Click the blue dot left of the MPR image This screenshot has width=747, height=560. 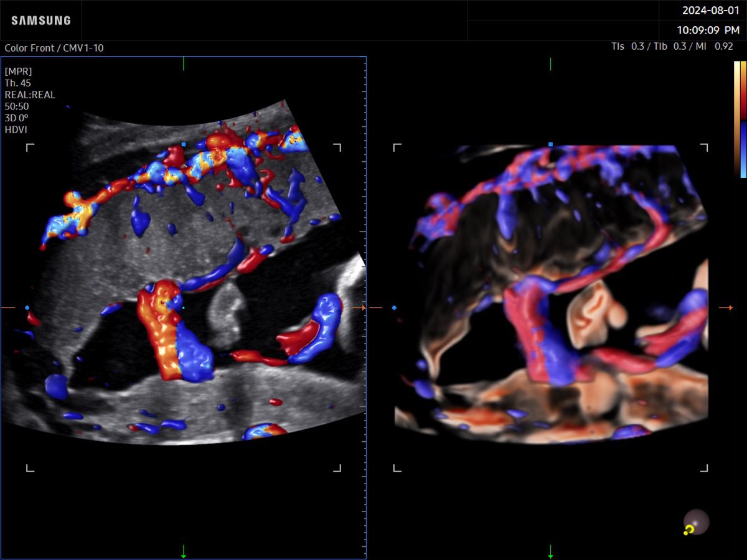click(27, 307)
